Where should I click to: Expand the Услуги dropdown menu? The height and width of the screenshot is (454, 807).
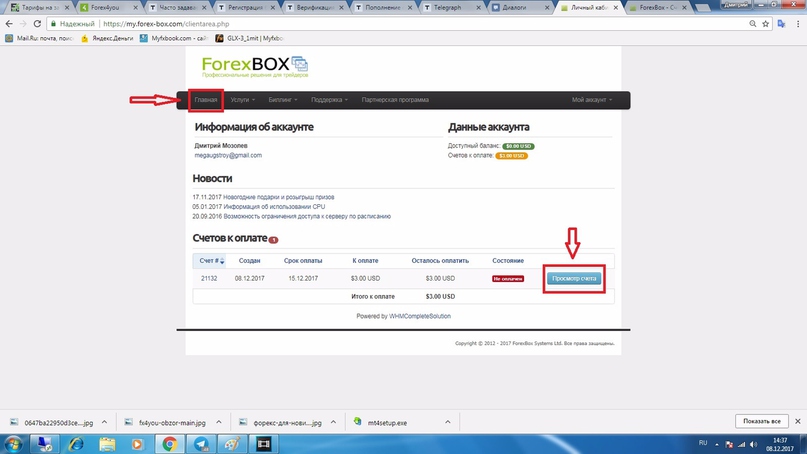pyautogui.click(x=242, y=100)
